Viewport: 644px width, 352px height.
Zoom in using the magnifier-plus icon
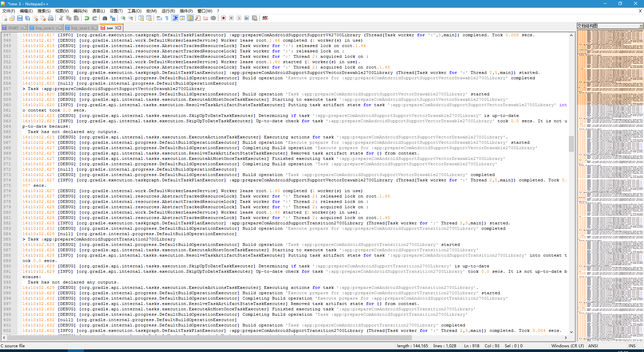123,18
